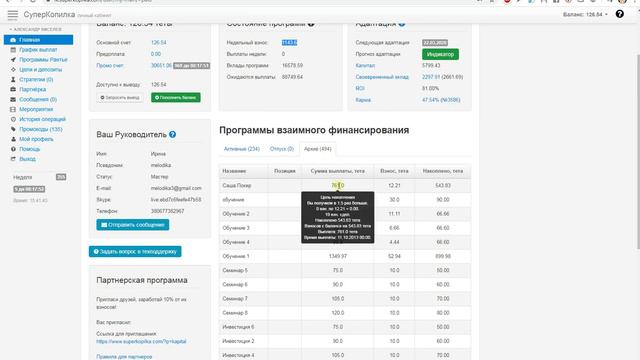Click the icon beside Мероприятия
The image size is (640, 360).
(x=13, y=109)
